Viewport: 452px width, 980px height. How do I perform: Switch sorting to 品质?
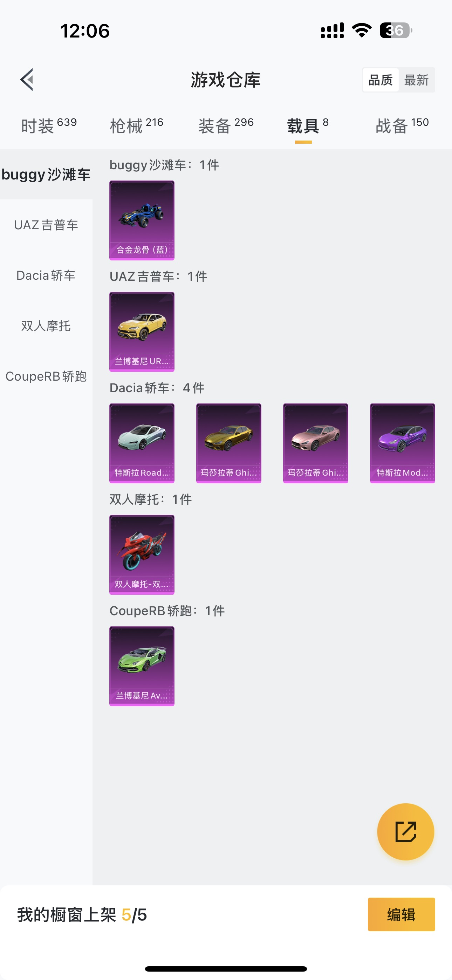point(381,80)
